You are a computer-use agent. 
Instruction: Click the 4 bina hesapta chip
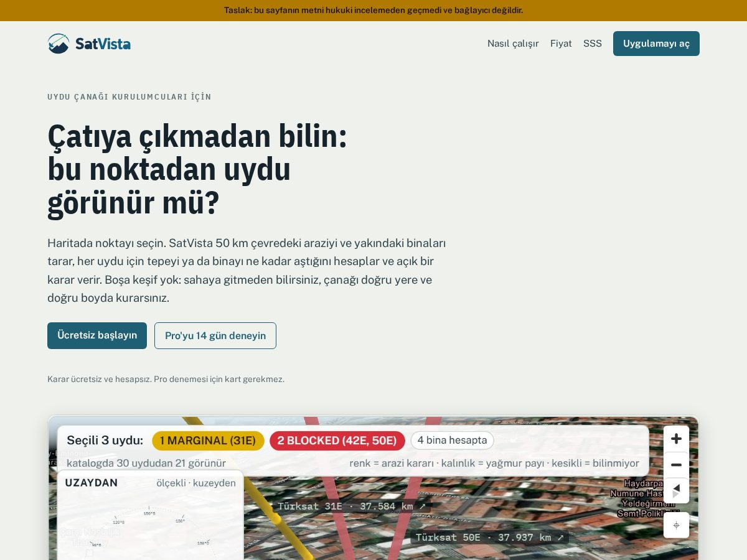(452, 441)
